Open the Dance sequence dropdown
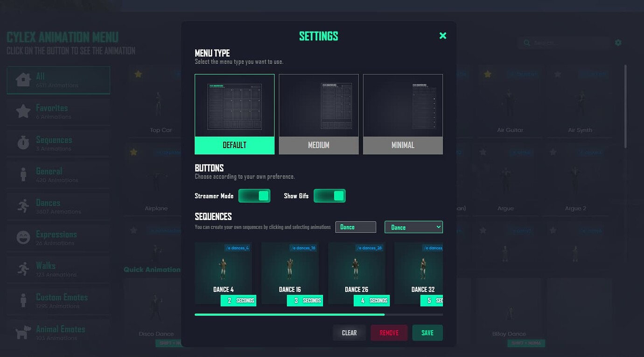Screen dimensions: 644x357 tap(413, 227)
